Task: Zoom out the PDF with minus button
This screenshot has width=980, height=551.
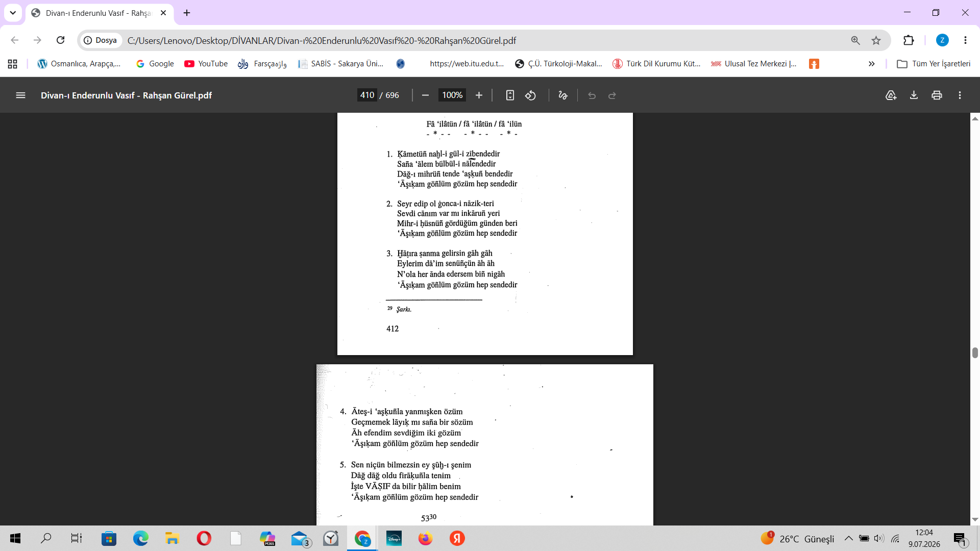Action: tap(425, 95)
